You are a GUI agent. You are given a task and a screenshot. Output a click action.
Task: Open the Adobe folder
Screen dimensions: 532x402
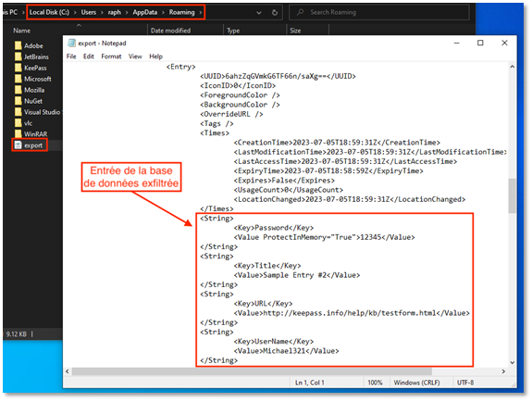29,45
